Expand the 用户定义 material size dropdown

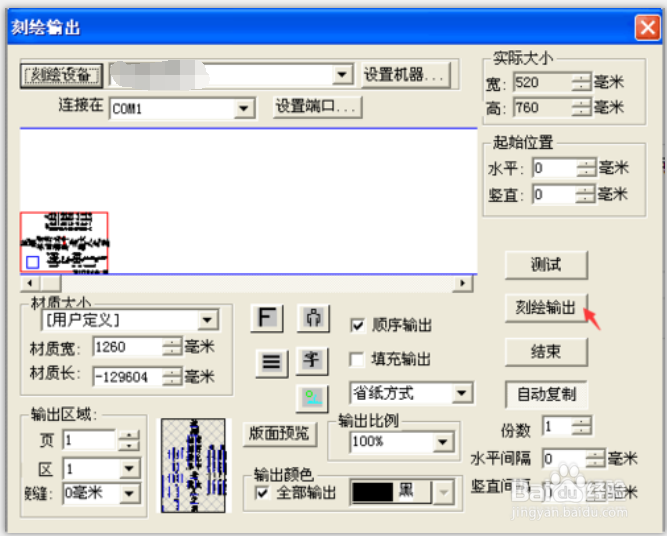click(x=208, y=320)
